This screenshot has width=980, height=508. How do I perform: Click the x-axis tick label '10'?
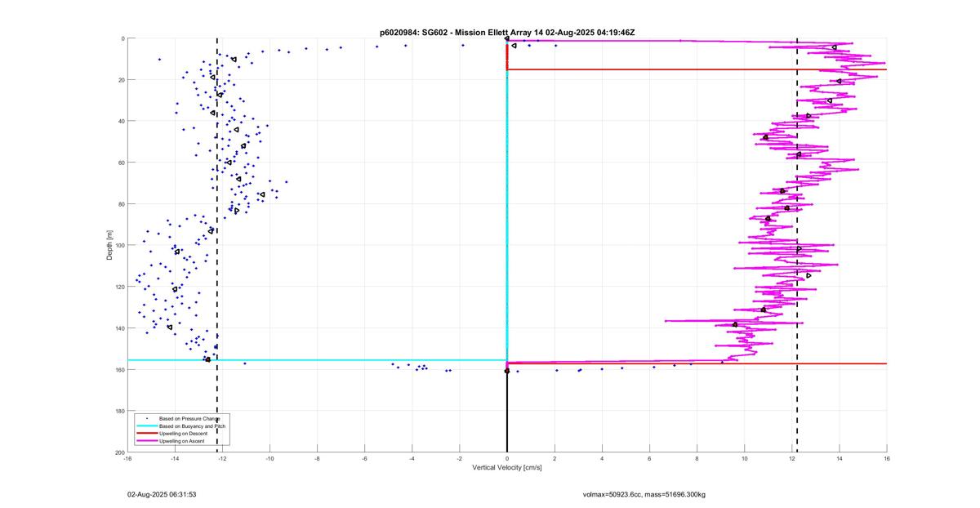[x=744, y=458]
